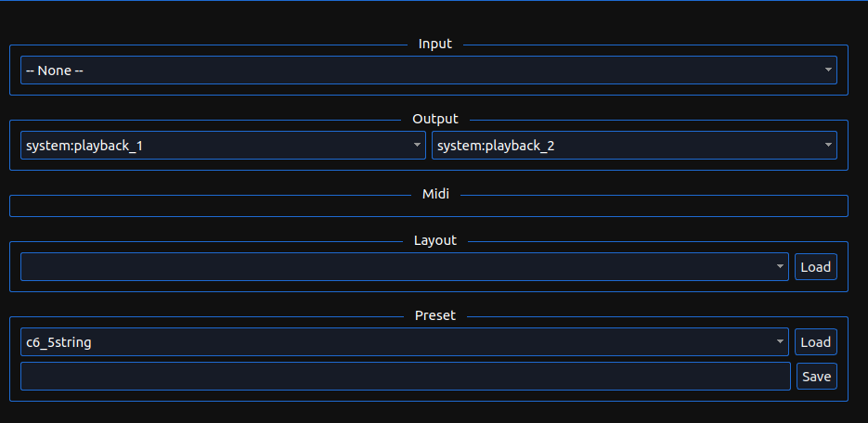The image size is (868, 423).
Task: Click the Output section heading
Action: [435, 119]
